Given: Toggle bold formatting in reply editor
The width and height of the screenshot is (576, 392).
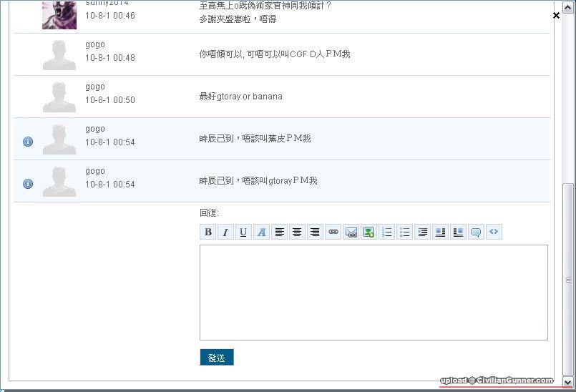Looking at the screenshot, I should pos(208,232).
